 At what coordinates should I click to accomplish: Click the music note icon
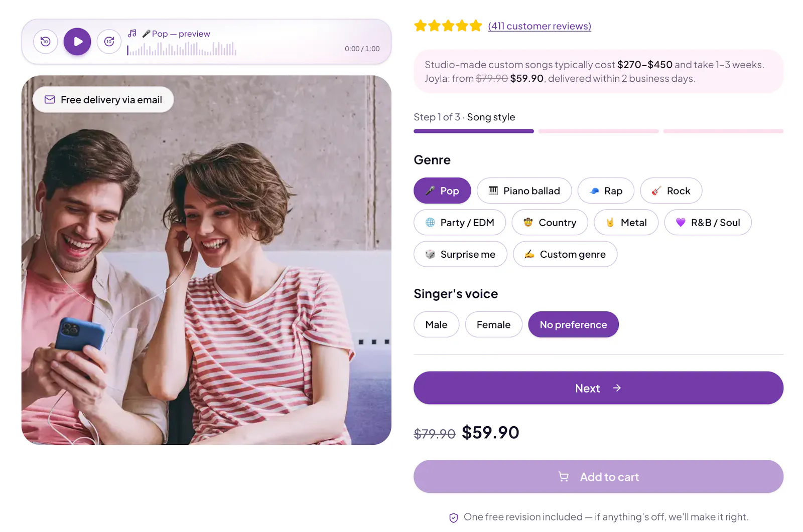[x=132, y=33]
